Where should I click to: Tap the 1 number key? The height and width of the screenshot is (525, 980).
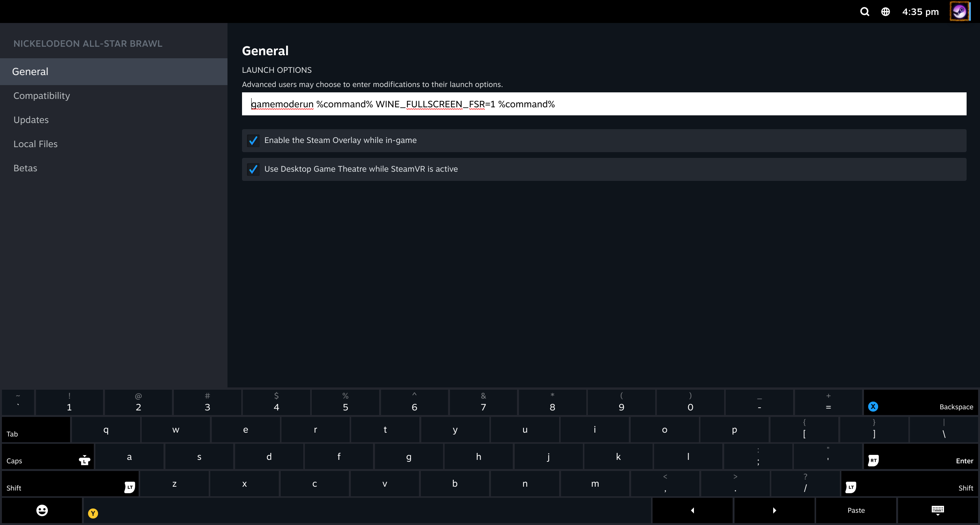pos(69,402)
